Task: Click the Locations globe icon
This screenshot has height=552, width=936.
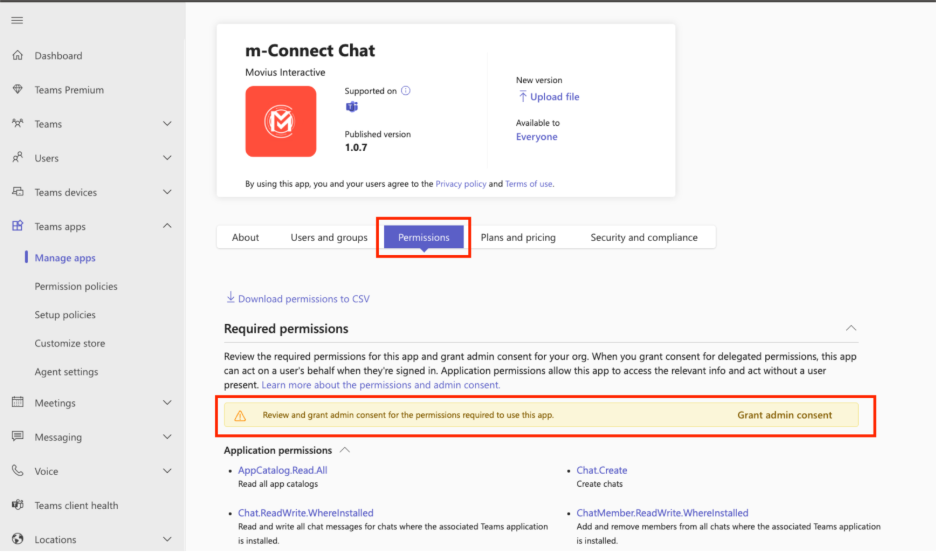Action: (x=17, y=539)
